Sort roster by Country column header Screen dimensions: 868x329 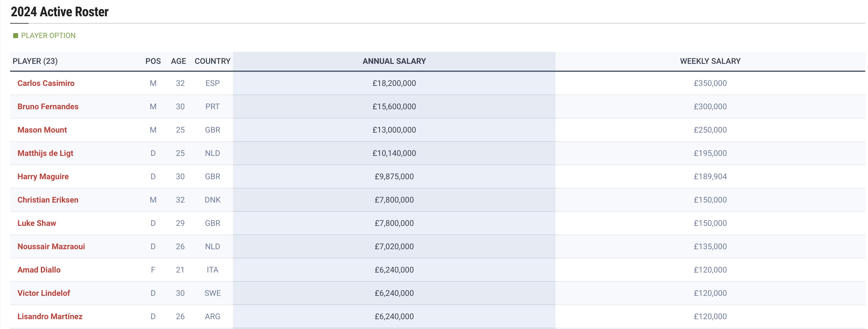(212, 61)
